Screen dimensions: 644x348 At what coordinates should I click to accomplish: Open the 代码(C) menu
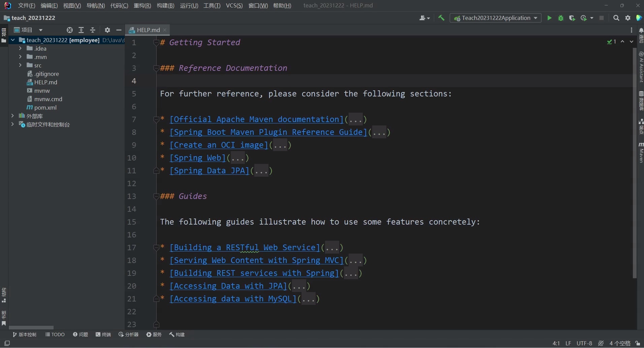pyautogui.click(x=119, y=5)
